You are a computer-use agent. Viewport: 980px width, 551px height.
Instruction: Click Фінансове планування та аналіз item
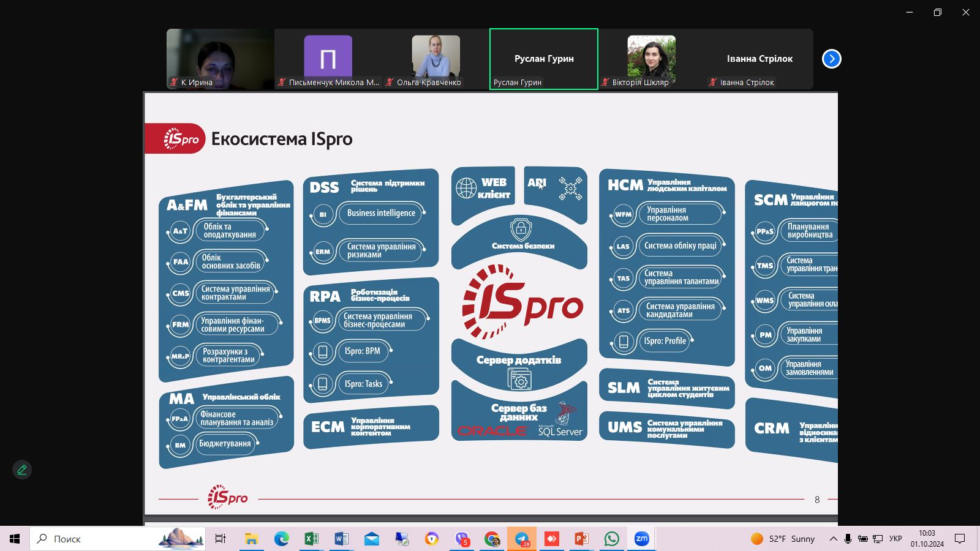236,419
